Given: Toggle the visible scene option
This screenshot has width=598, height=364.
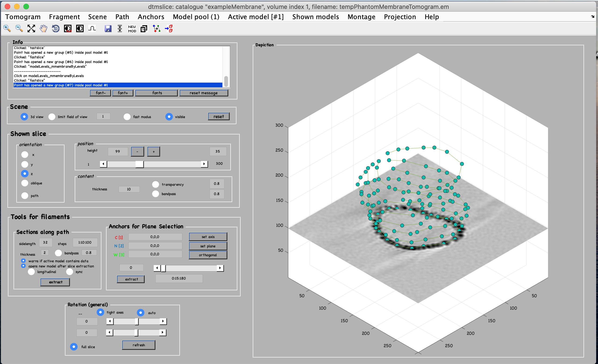Looking at the screenshot, I should (169, 117).
